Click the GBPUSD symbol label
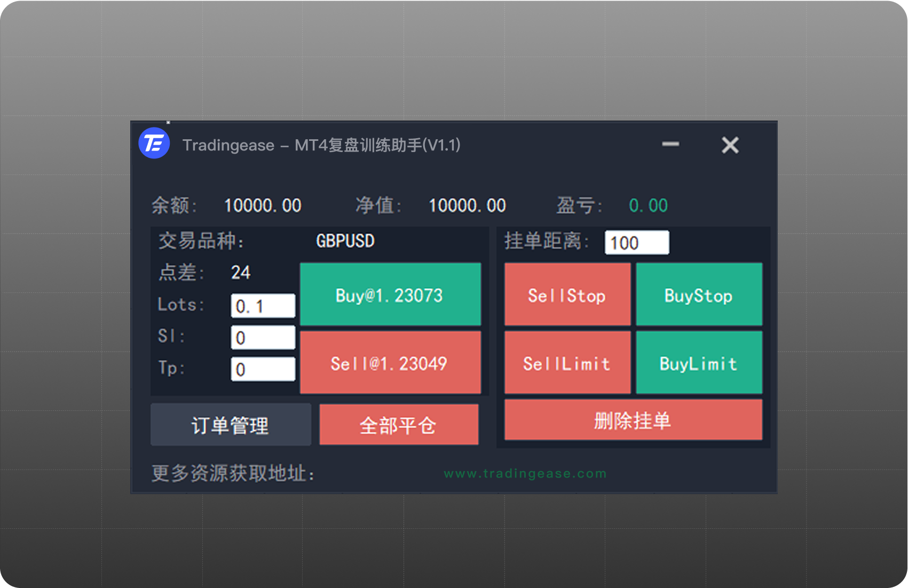 [345, 241]
